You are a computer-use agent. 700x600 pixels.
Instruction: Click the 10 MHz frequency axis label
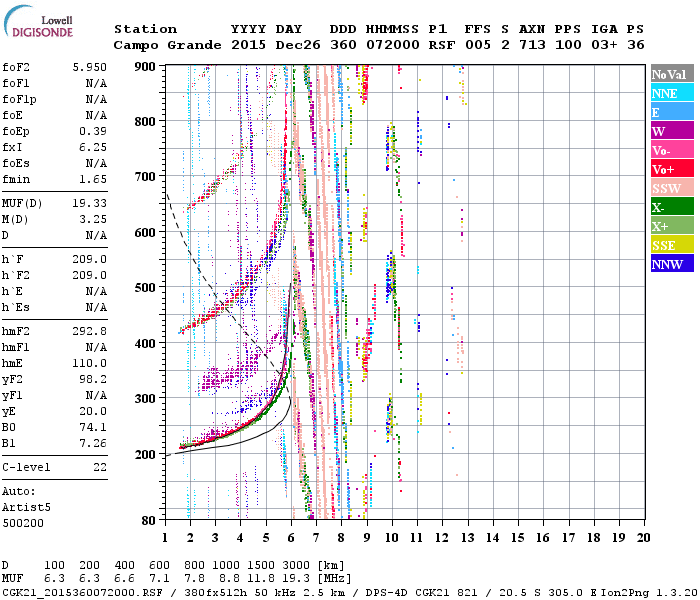[392, 538]
